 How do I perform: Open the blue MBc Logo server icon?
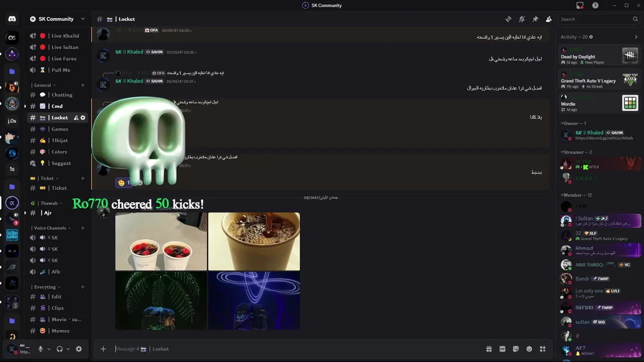click(x=12, y=235)
